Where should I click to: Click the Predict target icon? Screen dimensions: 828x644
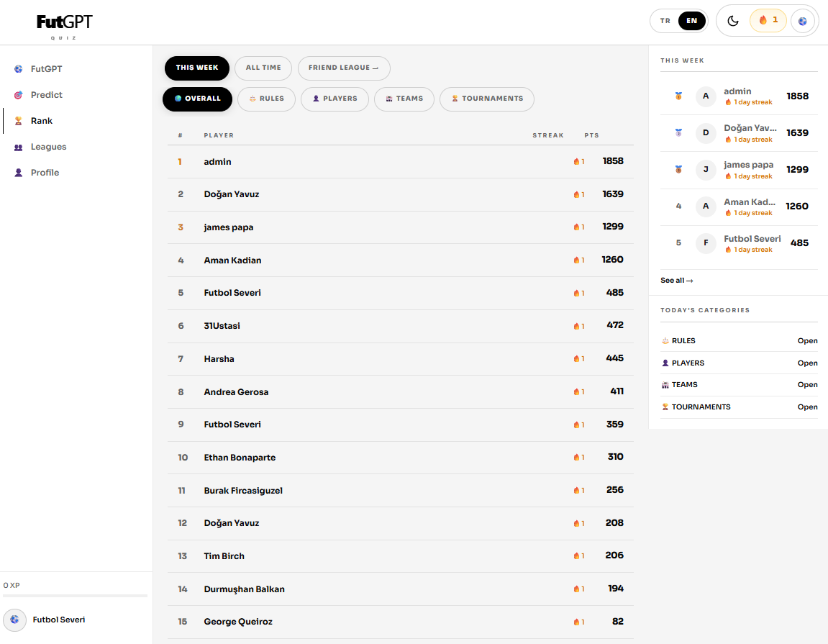click(19, 94)
